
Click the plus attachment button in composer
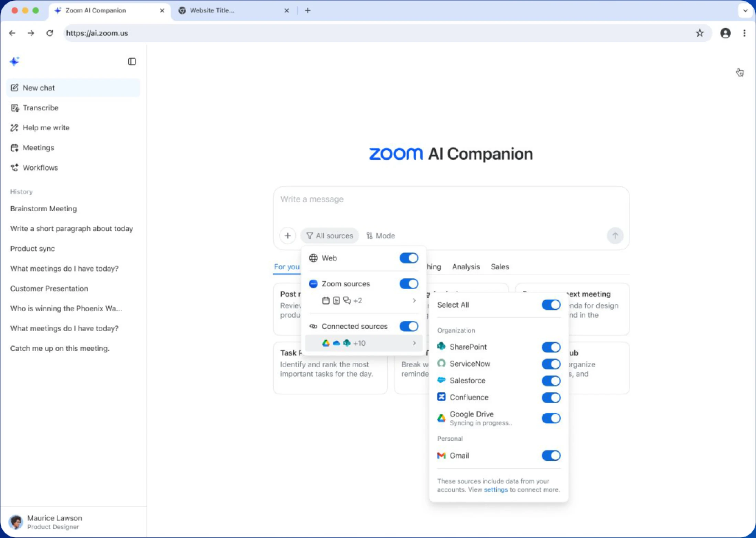pyautogui.click(x=288, y=236)
